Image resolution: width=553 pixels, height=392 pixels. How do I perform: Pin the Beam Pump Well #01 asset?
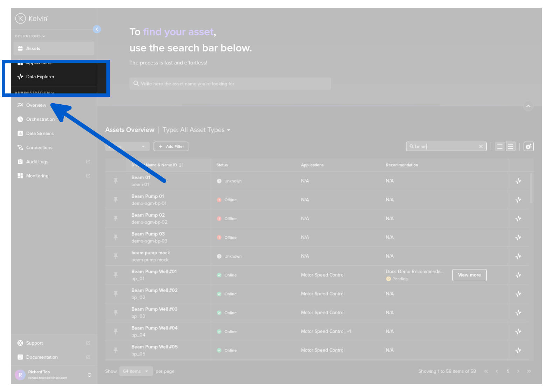click(x=115, y=275)
